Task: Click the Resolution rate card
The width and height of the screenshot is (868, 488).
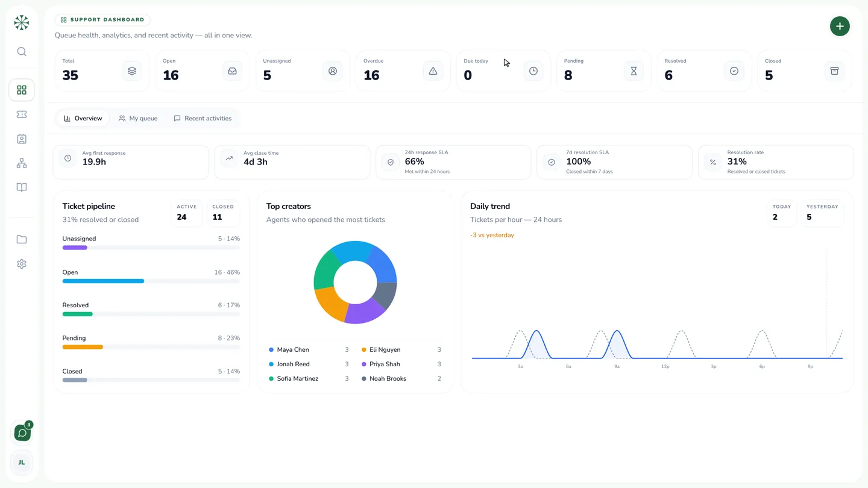Action: pos(776,162)
